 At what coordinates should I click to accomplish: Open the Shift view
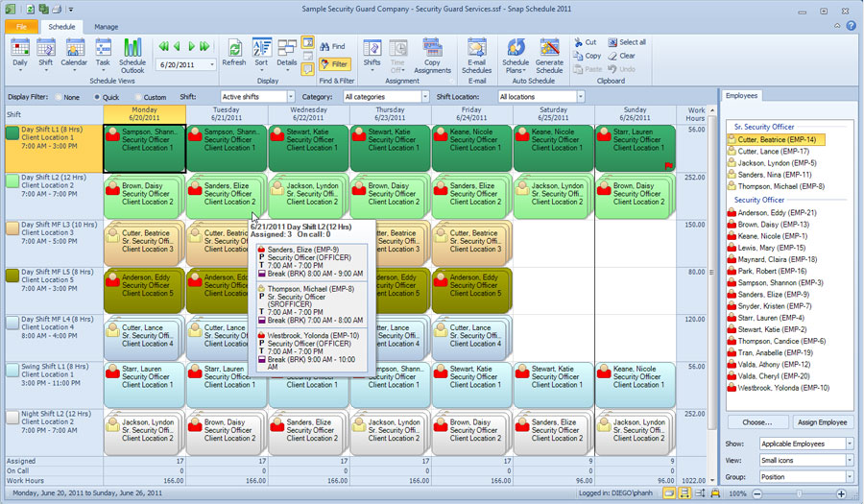(46, 54)
